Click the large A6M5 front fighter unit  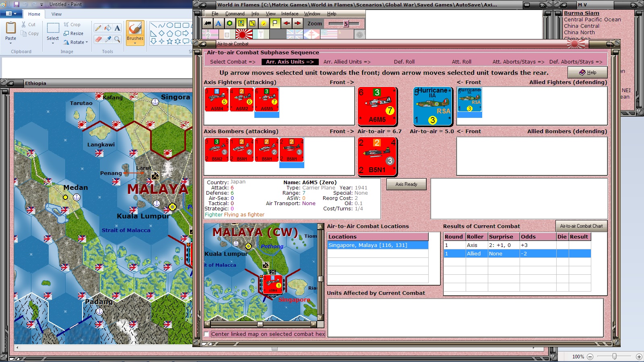[x=377, y=106]
